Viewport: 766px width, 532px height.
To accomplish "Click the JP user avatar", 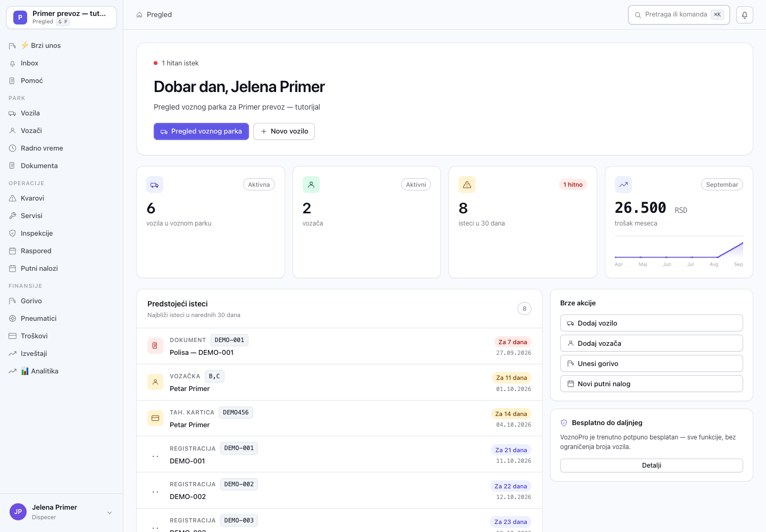I will click(x=18, y=512).
